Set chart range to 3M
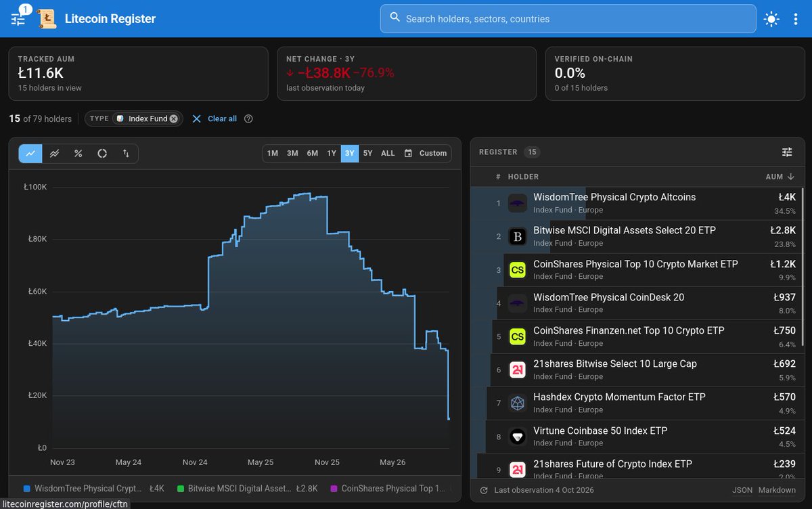Image resolution: width=812 pixels, height=509 pixels. pyautogui.click(x=292, y=153)
